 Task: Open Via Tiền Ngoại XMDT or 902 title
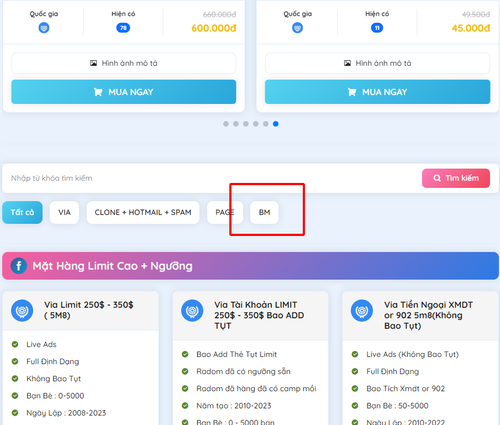coord(428,315)
